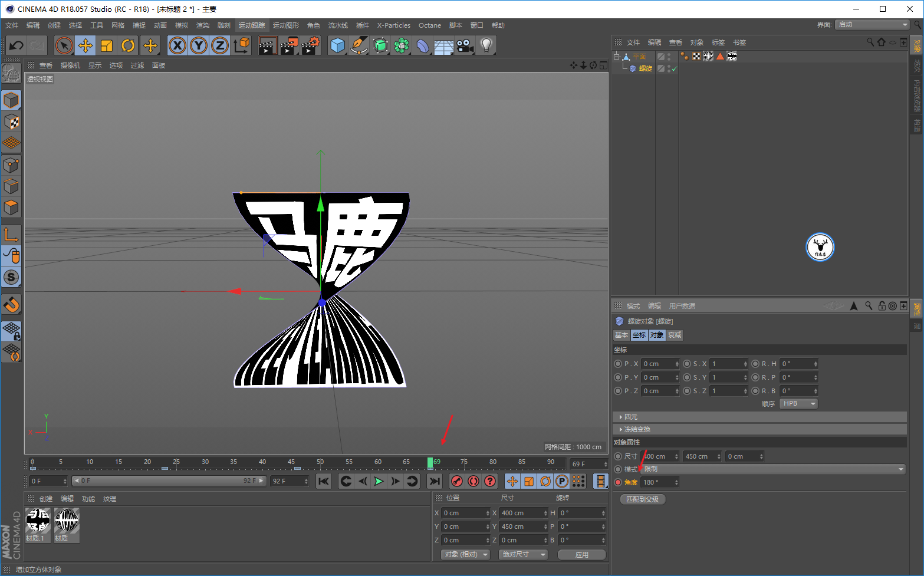
Task: Activate the Rotate tool in top toolbar
Action: [x=128, y=45]
